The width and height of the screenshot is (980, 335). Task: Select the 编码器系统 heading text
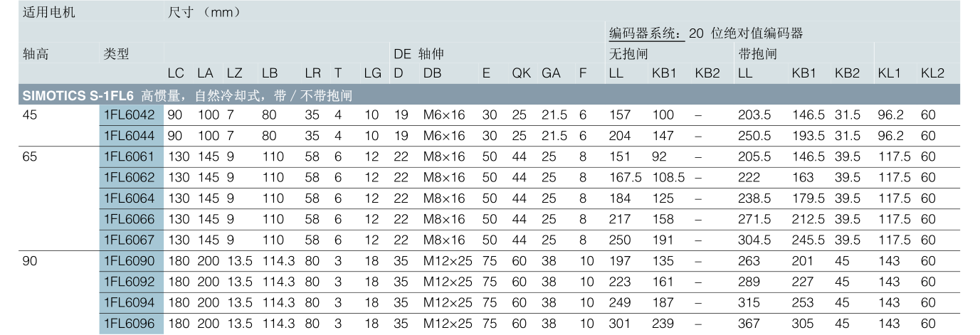646,33
